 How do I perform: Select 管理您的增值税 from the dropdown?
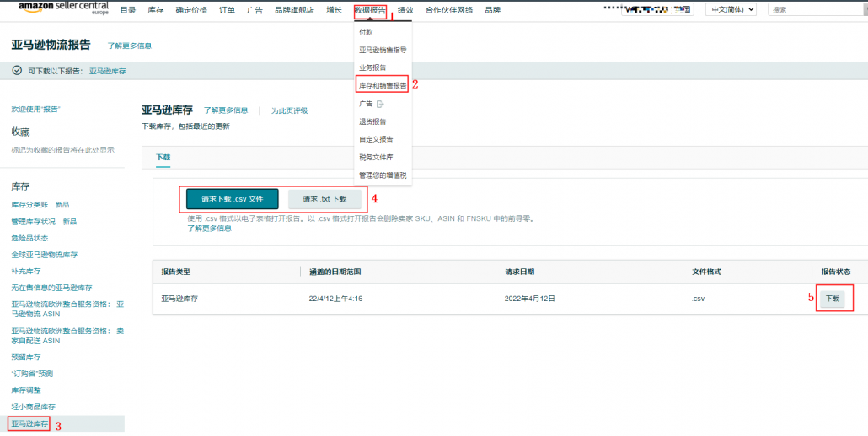coord(383,175)
